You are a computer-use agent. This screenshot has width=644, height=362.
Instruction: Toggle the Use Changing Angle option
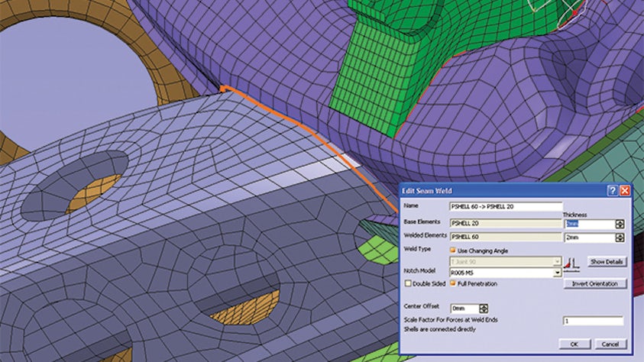pos(452,250)
